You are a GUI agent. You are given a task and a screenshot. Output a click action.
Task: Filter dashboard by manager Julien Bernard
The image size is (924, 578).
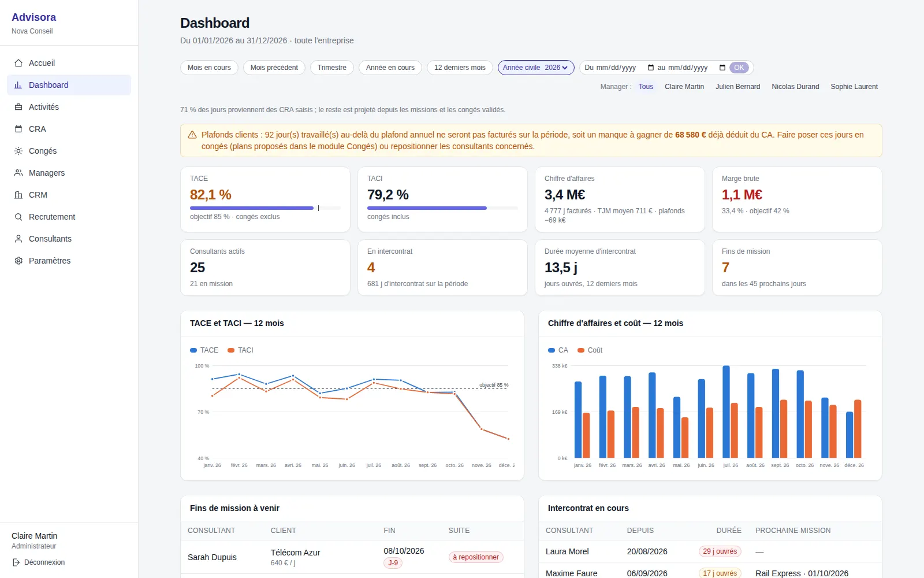tap(737, 87)
